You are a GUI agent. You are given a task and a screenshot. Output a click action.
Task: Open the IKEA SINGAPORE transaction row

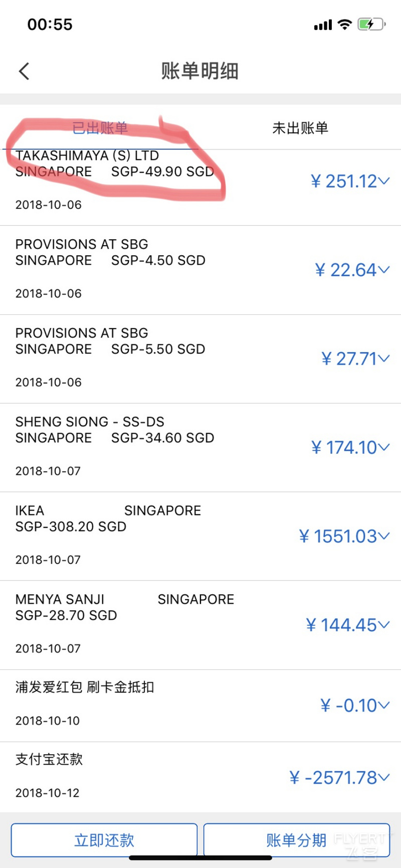[x=200, y=536]
